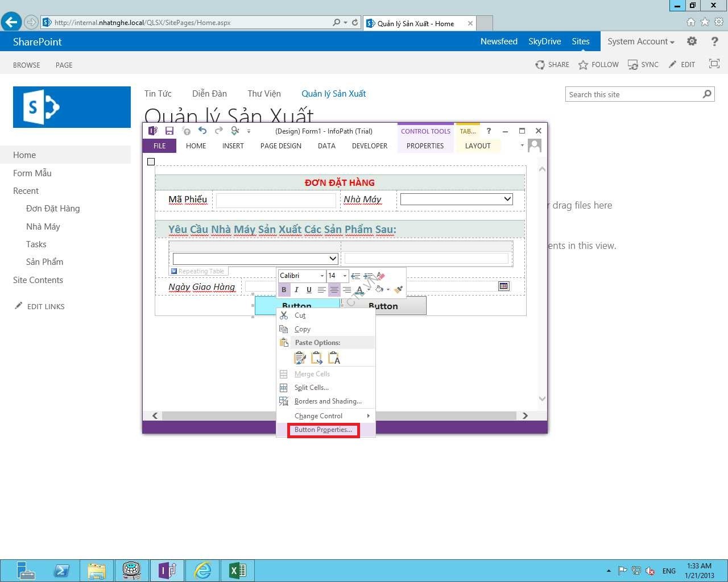The height and width of the screenshot is (582, 728).
Task: Click the font color letter A swatch
Action: click(x=359, y=290)
